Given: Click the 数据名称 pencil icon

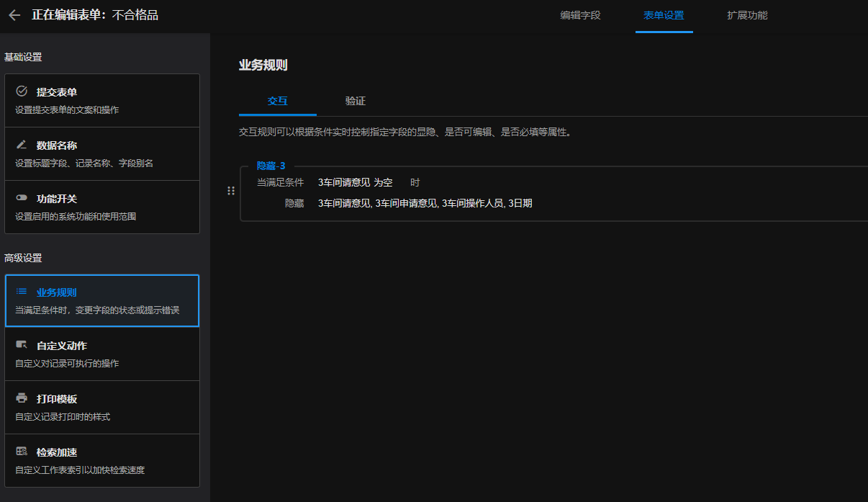Looking at the screenshot, I should pyautogui.click(x=22, y=145).
